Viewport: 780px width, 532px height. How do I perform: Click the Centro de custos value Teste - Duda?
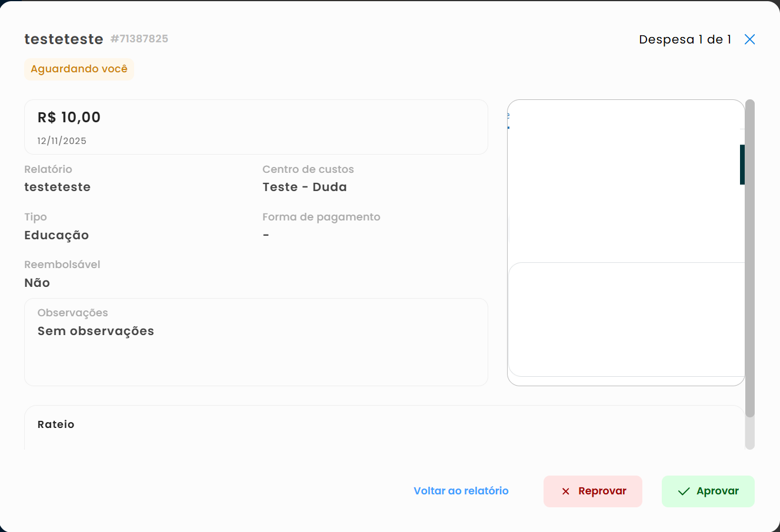pos(304,187)
